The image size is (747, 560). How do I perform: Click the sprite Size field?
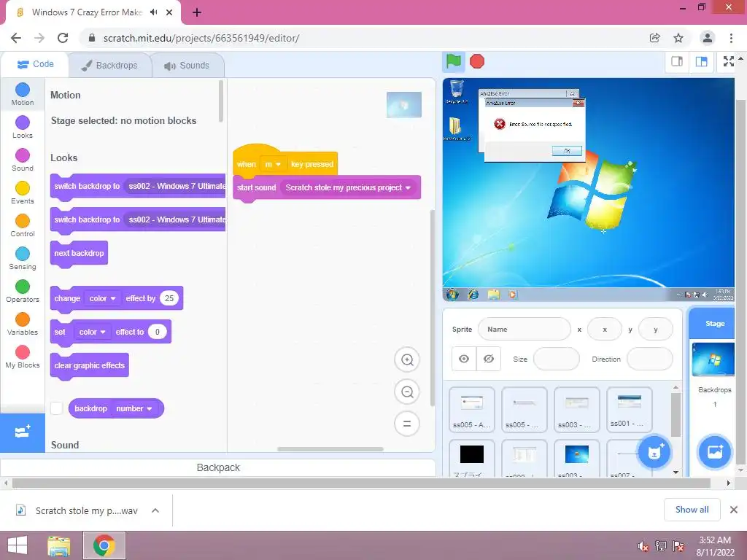556,359
